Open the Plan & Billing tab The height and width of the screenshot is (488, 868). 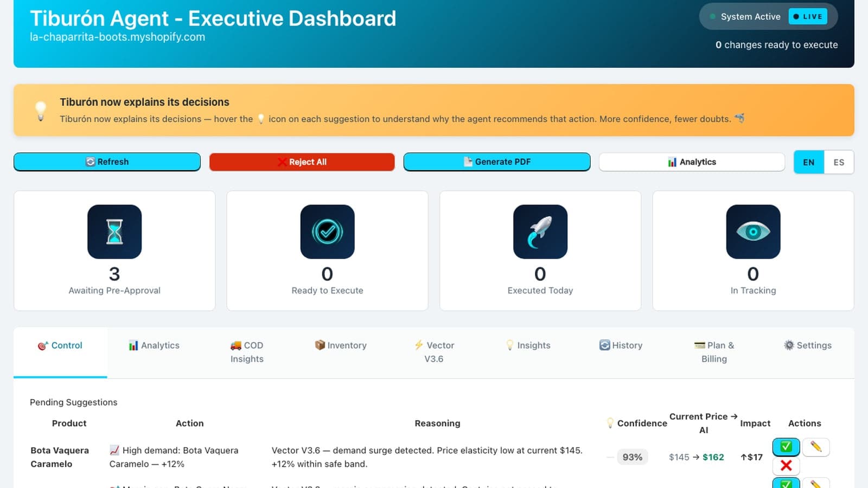point(714,352)
